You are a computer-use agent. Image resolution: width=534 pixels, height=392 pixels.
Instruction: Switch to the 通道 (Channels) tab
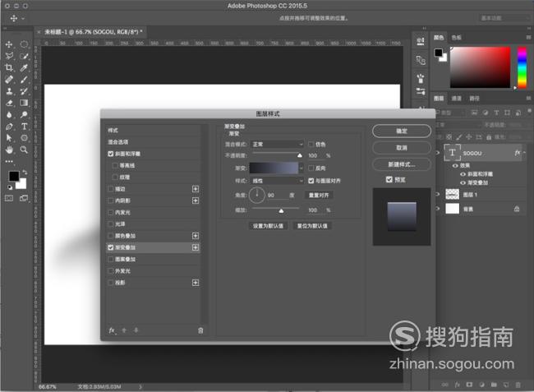point(456,99)
